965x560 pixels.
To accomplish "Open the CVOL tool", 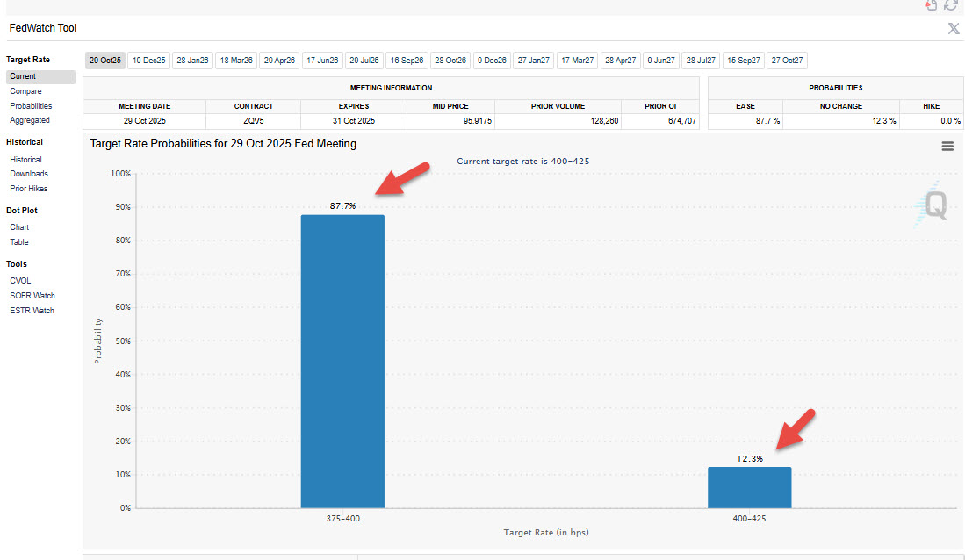I will point(20,281).
